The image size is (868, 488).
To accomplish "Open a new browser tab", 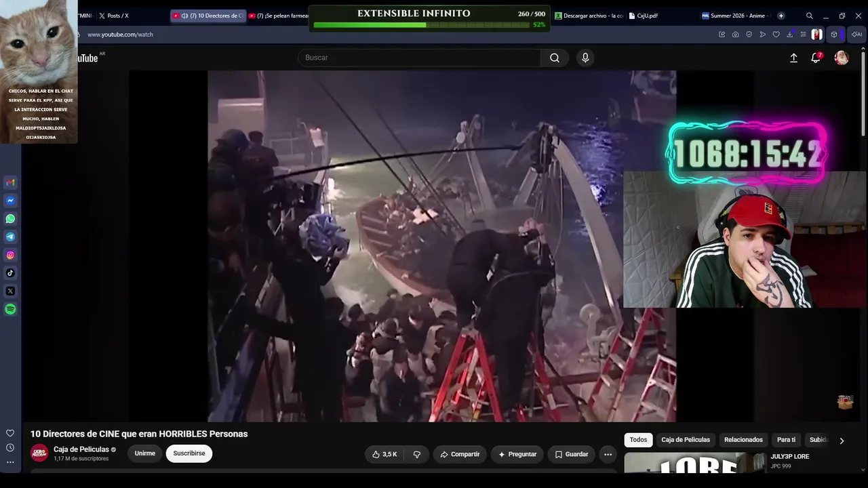I will coord(781,16).
